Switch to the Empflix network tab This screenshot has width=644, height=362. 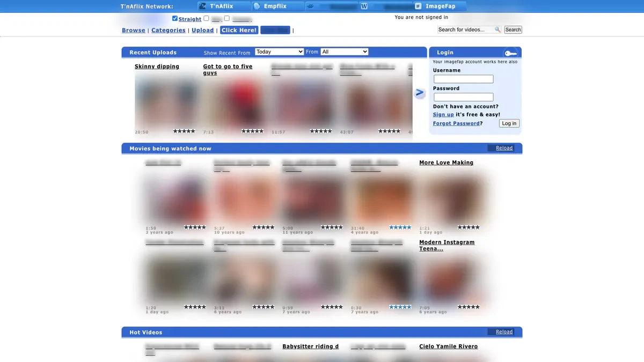coord(278,6)
